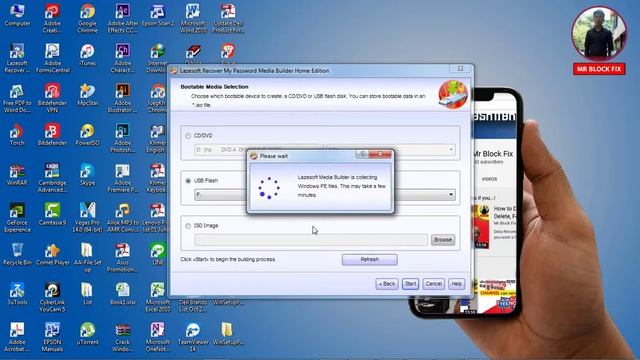
Task: Launch Skype from the desktop
Action: coord(87,175)
